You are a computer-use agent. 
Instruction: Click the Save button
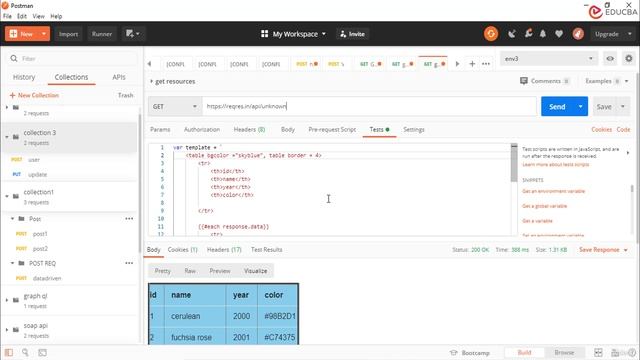tap(604, 107)
